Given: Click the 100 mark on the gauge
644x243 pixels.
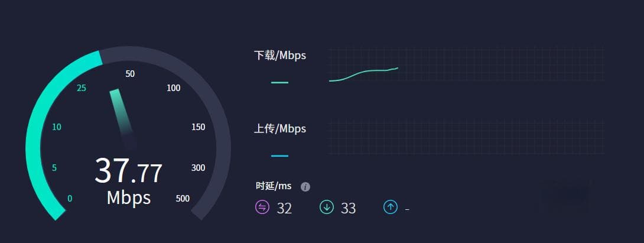Looking at the screenshot, I should click(174, 88).
